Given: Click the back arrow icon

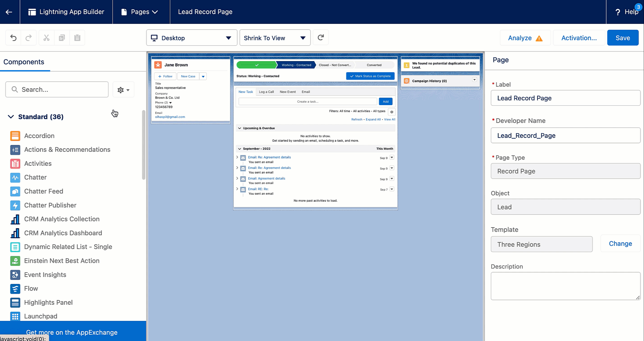Looking at the screenshot, I should 9,12.
